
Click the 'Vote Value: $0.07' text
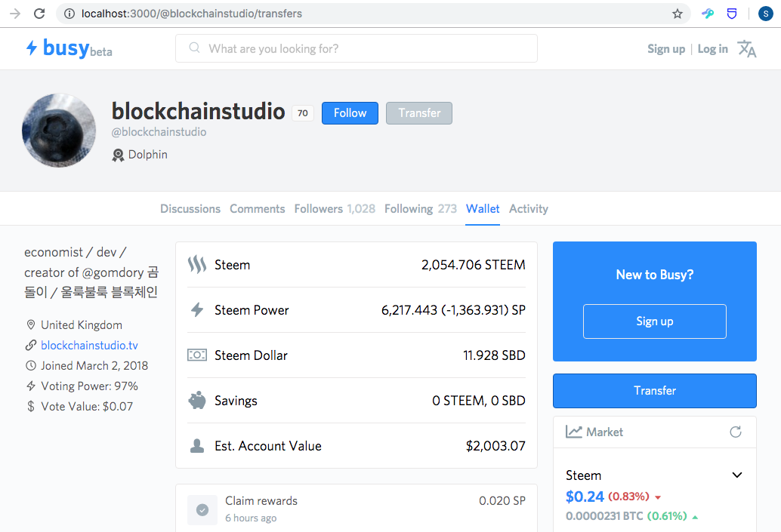tap(87, 406)
